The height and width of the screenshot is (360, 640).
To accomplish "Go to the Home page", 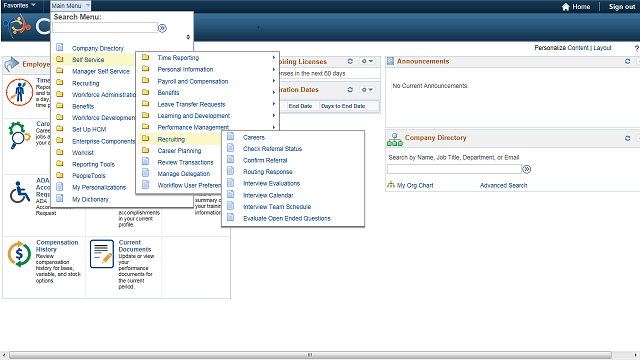I will point(576,7).
